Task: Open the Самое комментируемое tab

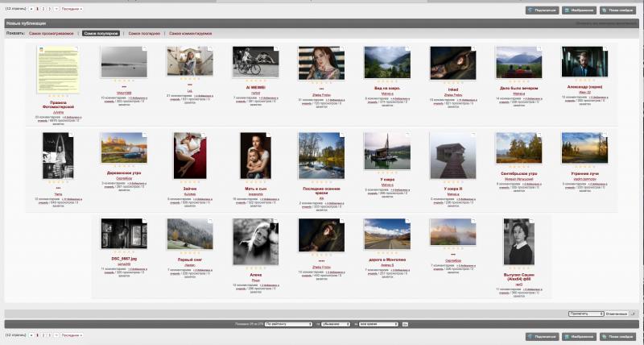Action: (x=191, y=33)
